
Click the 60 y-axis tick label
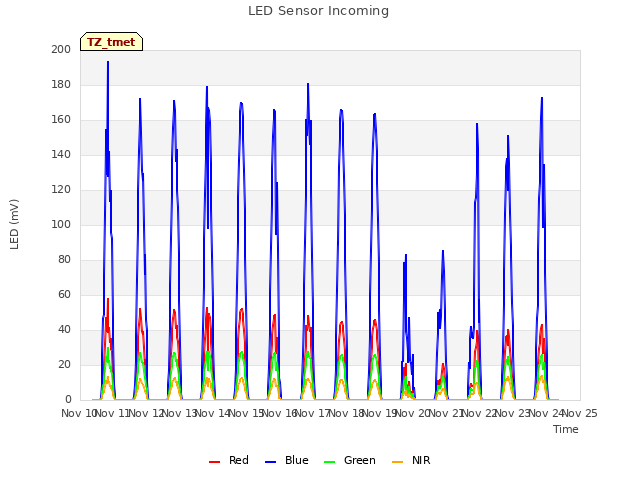pos(64,294)
